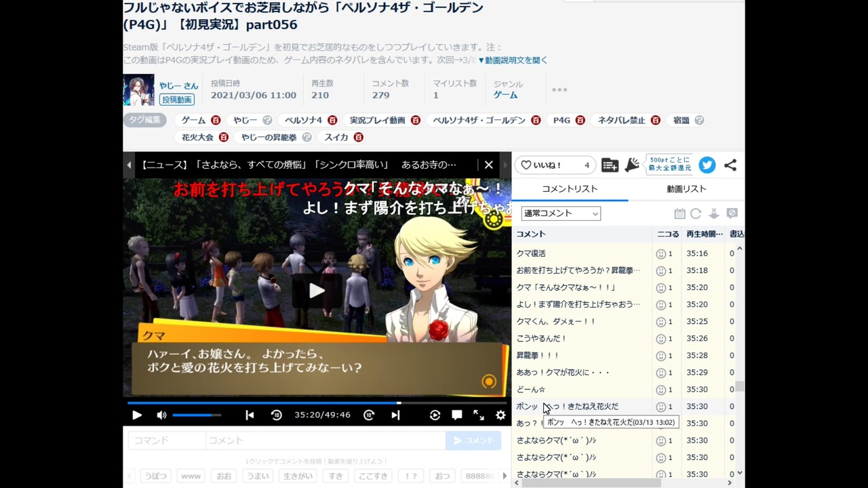Switch player to fullscreen
The height and width of the screenshot is (488, 868).
click(x=479, y=415)
